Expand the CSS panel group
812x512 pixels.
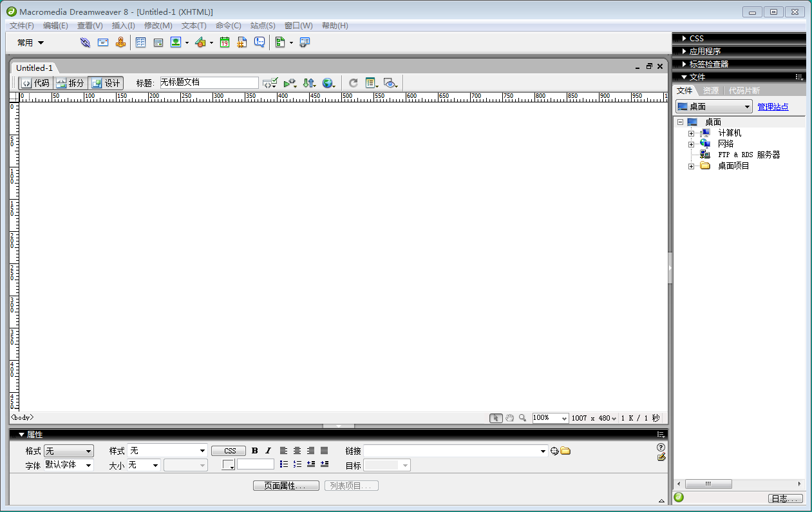pyautogui.click(x=685, y=39)
